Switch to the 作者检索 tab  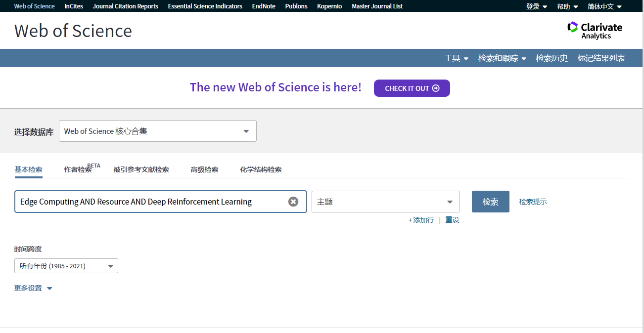(x=78, y=169)
